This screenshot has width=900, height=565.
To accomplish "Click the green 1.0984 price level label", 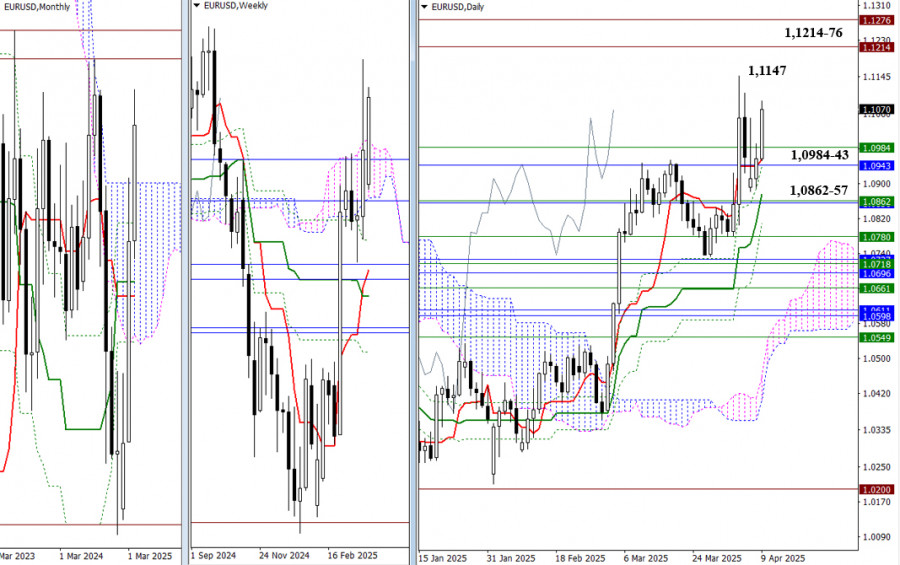I will tap(876, 148).
